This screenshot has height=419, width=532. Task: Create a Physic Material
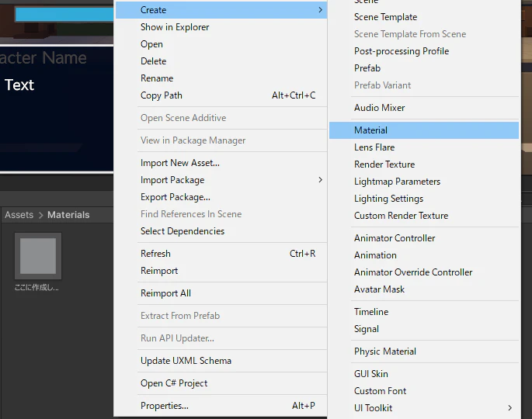pyautogui.click(x=424, y=351)
